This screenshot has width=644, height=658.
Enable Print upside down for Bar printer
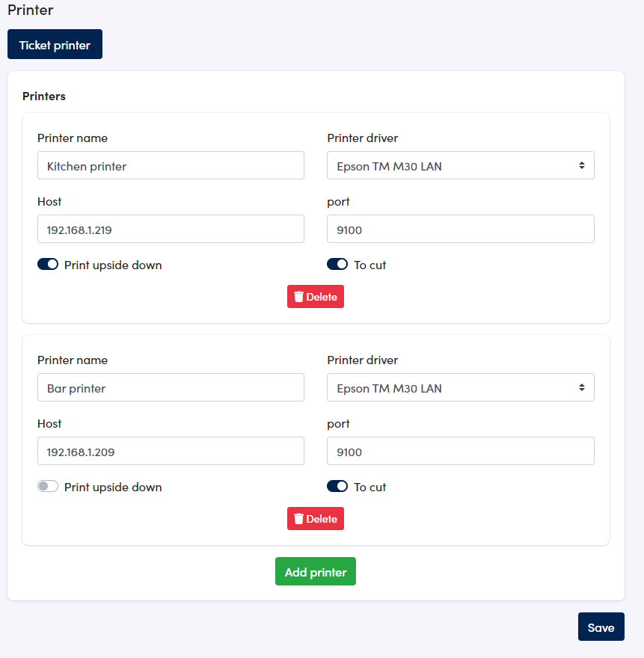[48, 486]
